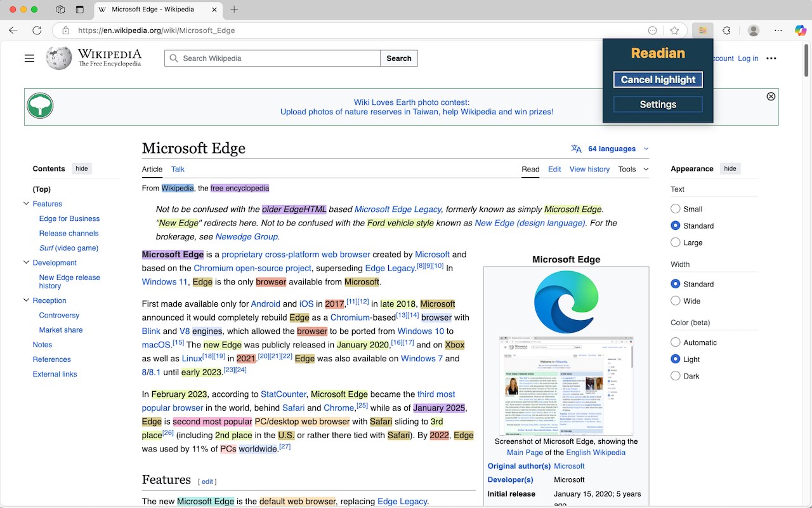This screenshot has height=508, width=812.
Task: Open the 64 languages dropdown
Action: (x=611, y=149)
